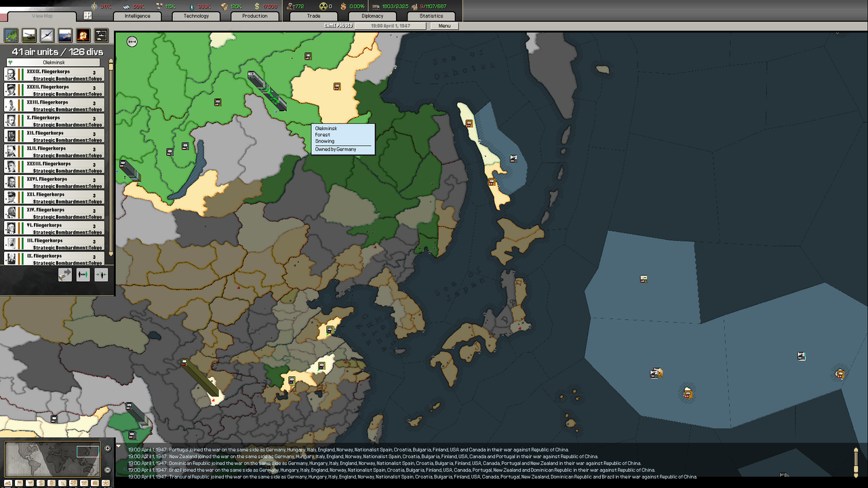Open the View Map tab

(x=42, y=16)
